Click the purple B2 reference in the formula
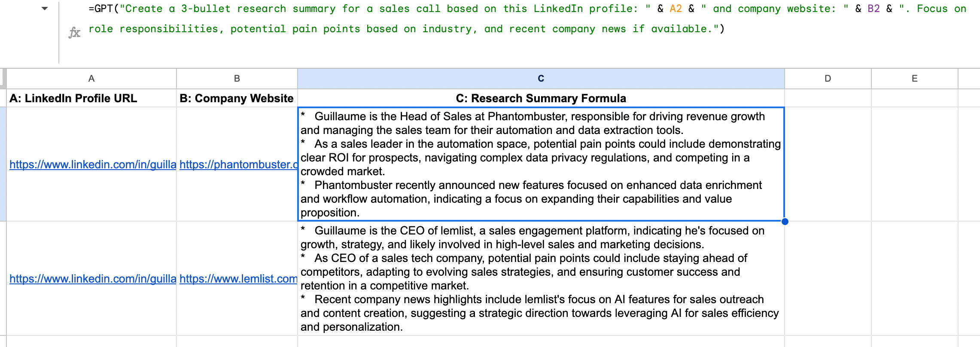 coord(873,9)
